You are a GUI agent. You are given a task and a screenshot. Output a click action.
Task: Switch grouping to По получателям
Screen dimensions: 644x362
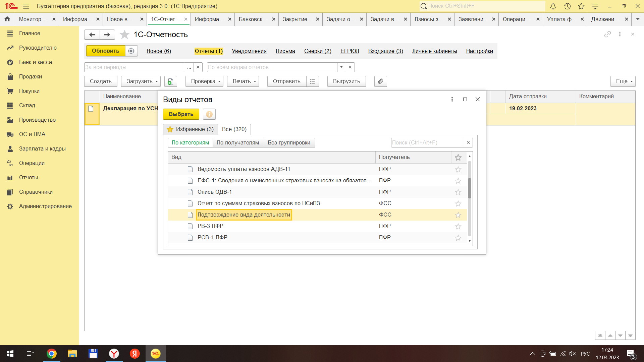tap(237, 142)
